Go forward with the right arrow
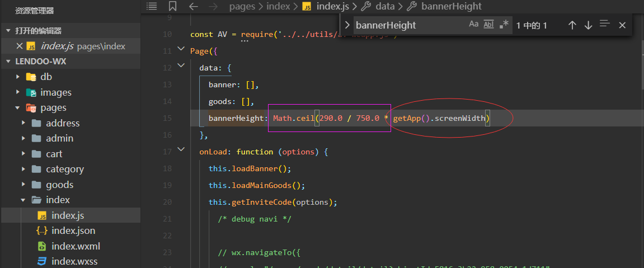The height and width of the screenshot is (268, 644). click(213, 6)
